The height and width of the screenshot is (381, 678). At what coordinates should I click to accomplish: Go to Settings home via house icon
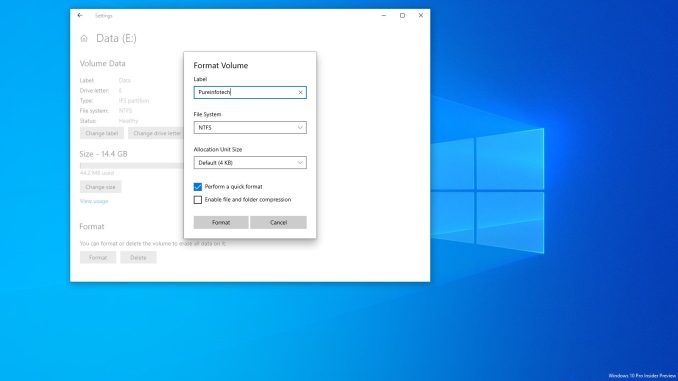[84, 38]
